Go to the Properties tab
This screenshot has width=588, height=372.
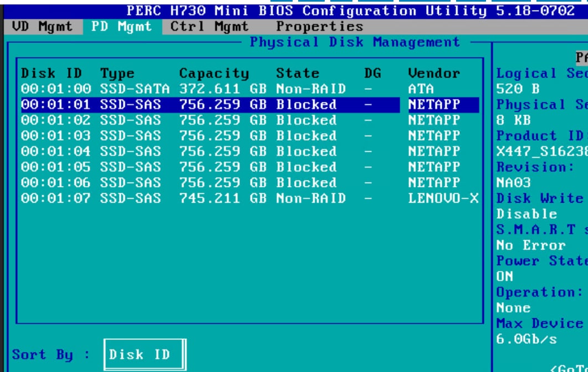(x=320, y=27)
